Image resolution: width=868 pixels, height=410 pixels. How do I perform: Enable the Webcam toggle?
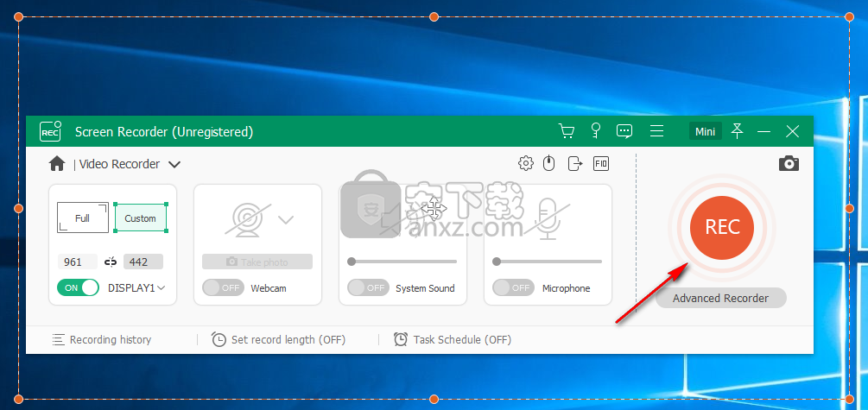pos(223,287)
